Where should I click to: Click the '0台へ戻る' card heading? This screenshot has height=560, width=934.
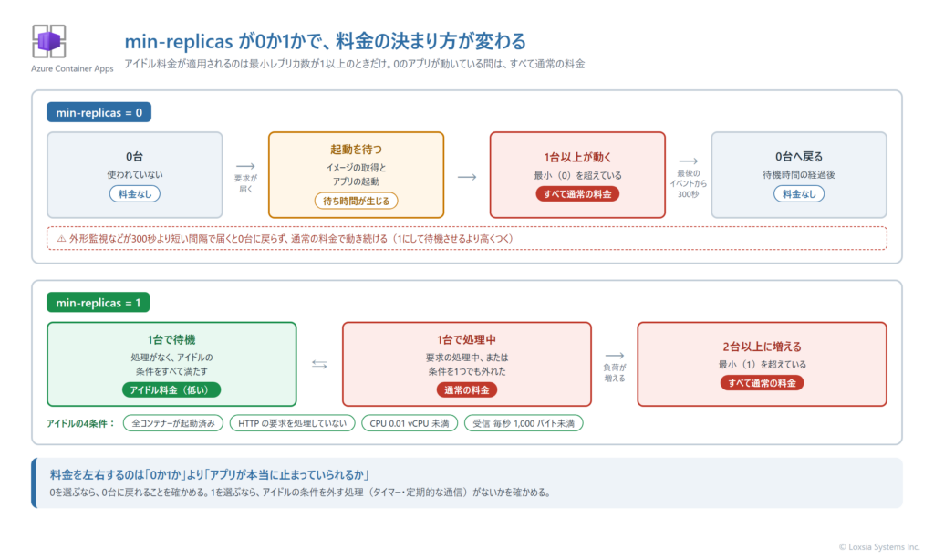(x=799, y=157)
